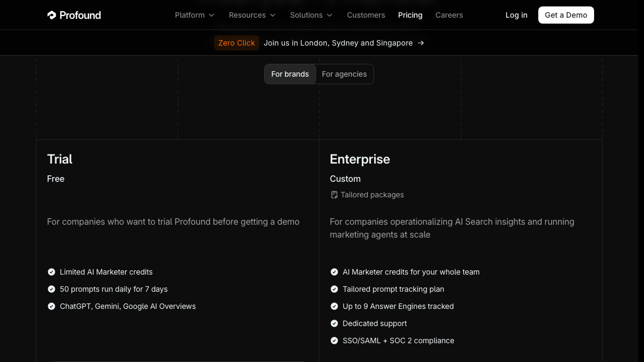This screenshot has height=362, width=644.
Task: Switch to For agencies pricing
Action: [x=344, y=74]
